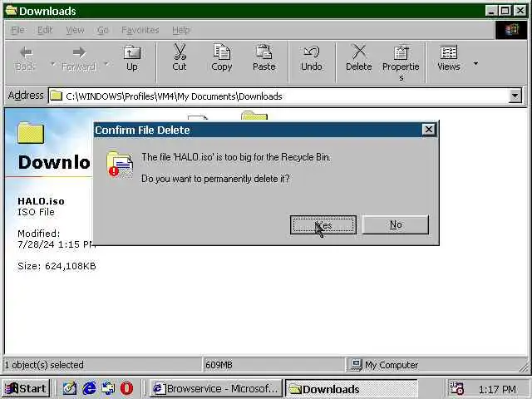This screenshot has height=399, width=532.
Task: Open the Go menu
Action: pos(103,30)
